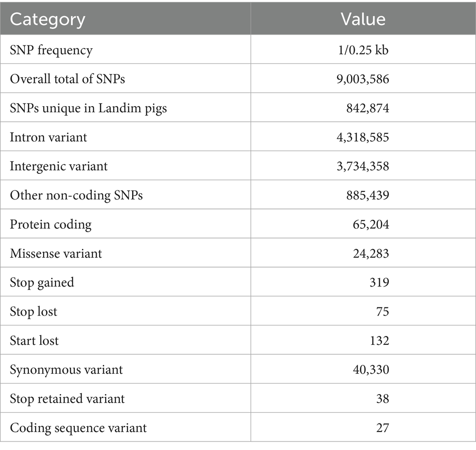Click the Synonymous variant value 40,330

370,369
